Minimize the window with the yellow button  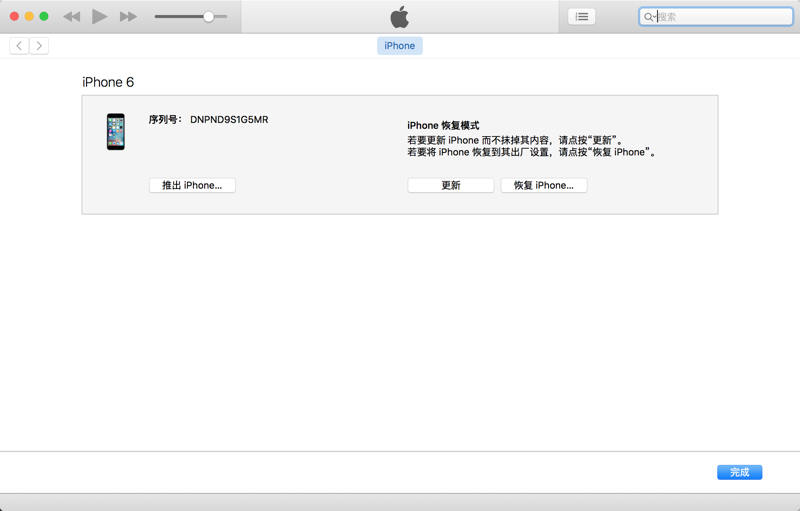pyautogui.click(x=30, y=16)
